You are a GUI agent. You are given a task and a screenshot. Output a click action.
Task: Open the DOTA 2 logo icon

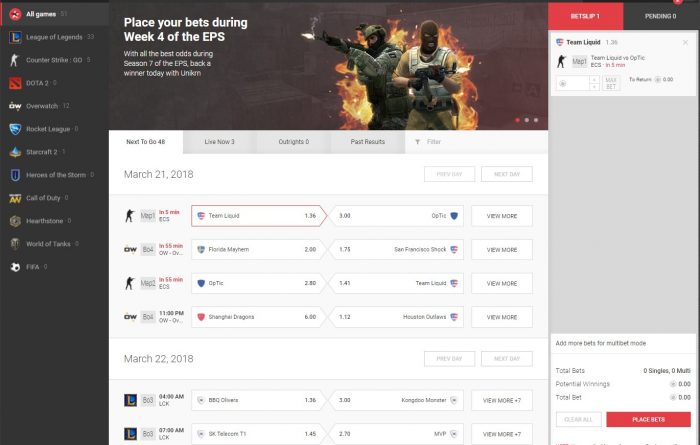pyautogui.click(x=15, y=83)
